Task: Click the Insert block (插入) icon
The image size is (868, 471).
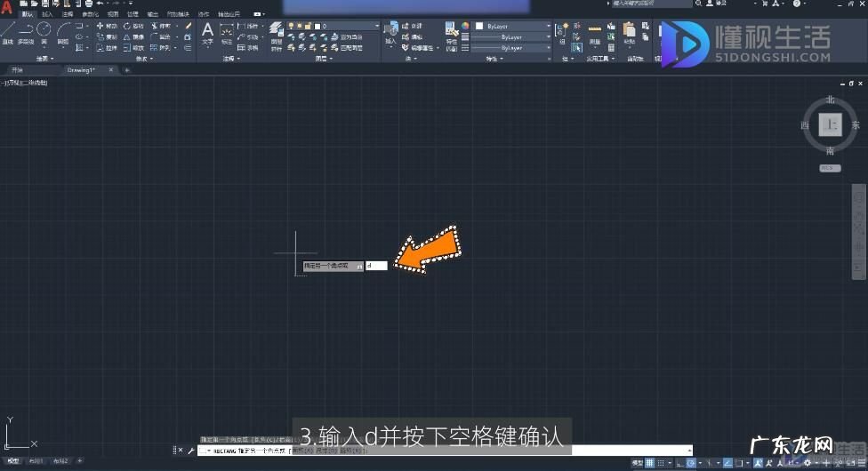Action: coord(390,33)
